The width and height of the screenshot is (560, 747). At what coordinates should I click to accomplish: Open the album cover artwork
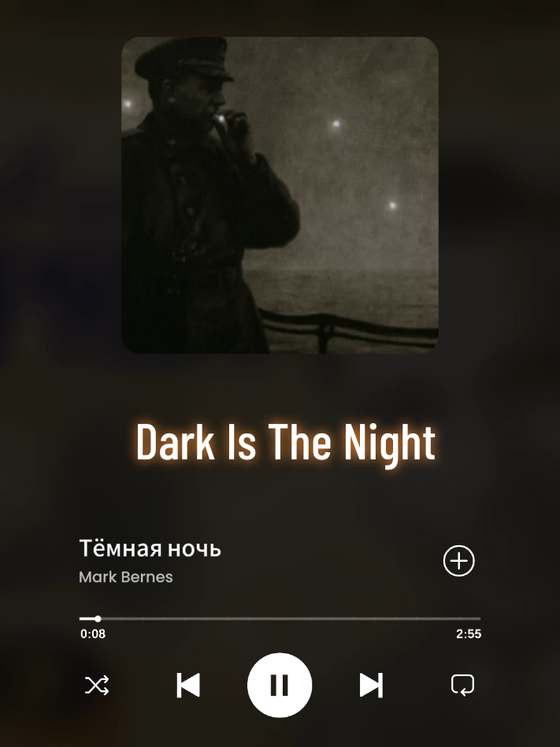280,195
